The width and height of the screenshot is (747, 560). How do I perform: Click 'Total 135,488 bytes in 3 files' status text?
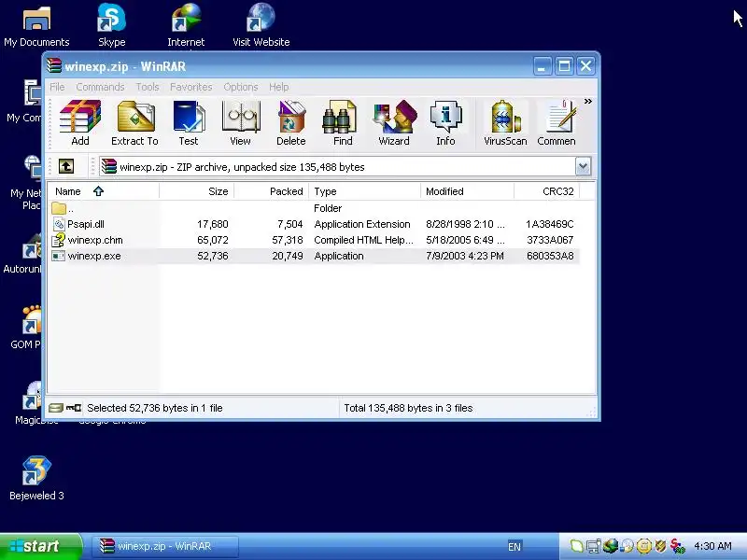[408, 408]
